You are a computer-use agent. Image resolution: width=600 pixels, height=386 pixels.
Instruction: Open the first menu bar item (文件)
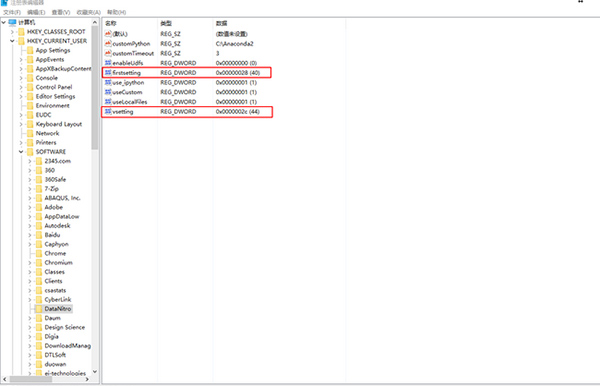(12, 12)
